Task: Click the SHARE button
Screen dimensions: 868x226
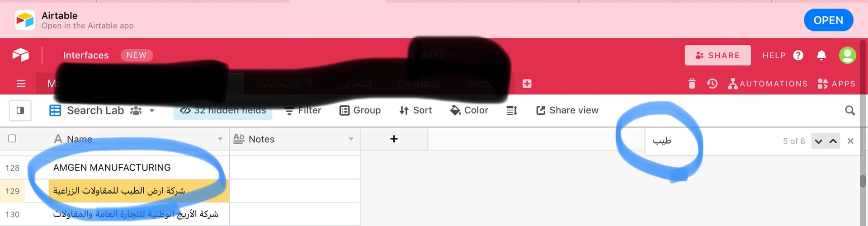Action: point(717,55)
